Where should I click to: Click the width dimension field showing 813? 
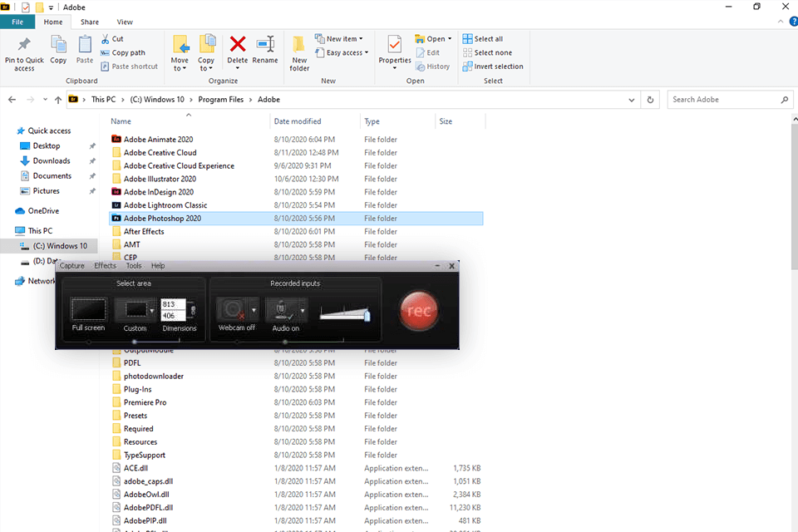click(x=172, y=303)
